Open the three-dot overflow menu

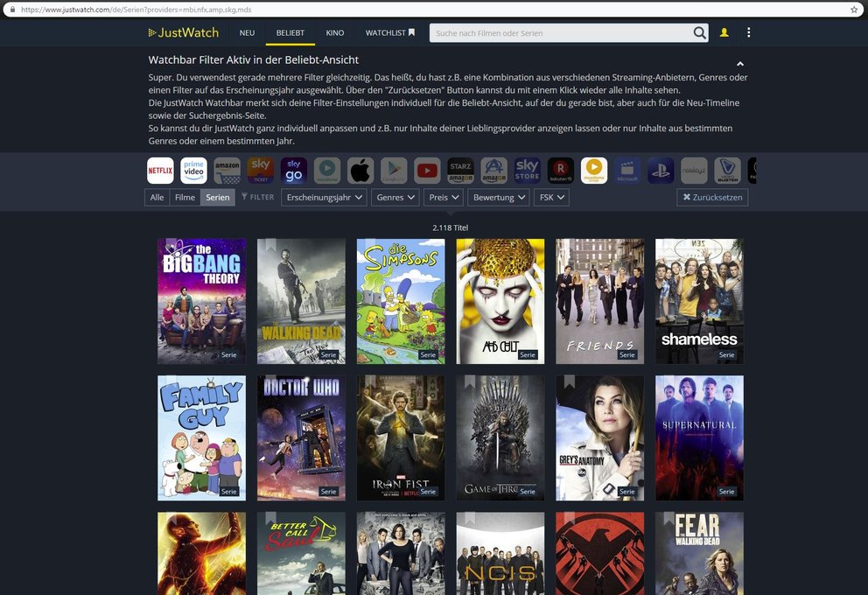748,32
